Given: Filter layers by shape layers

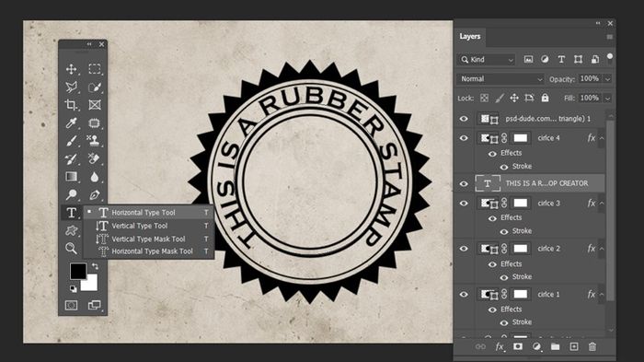Looking at the screenshot, I should [x=578, y=60].
